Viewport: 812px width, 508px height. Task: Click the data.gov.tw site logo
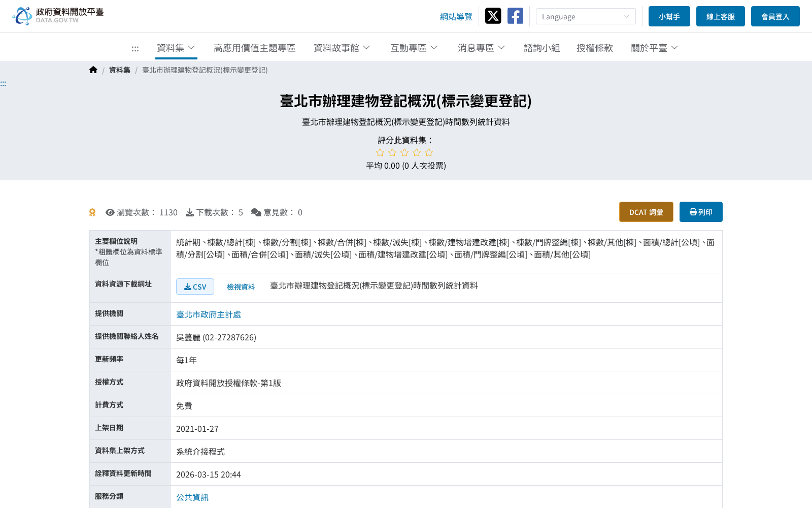[58, 16]
